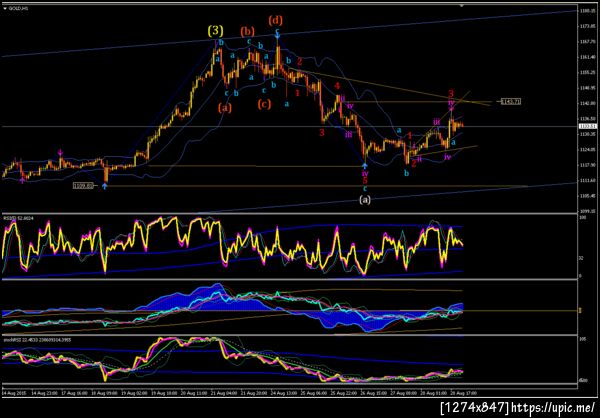Screen dimensions: 600x418
Task: Select the orange (a) wave label
Action: pyautogui.click(x=225, y=108)
